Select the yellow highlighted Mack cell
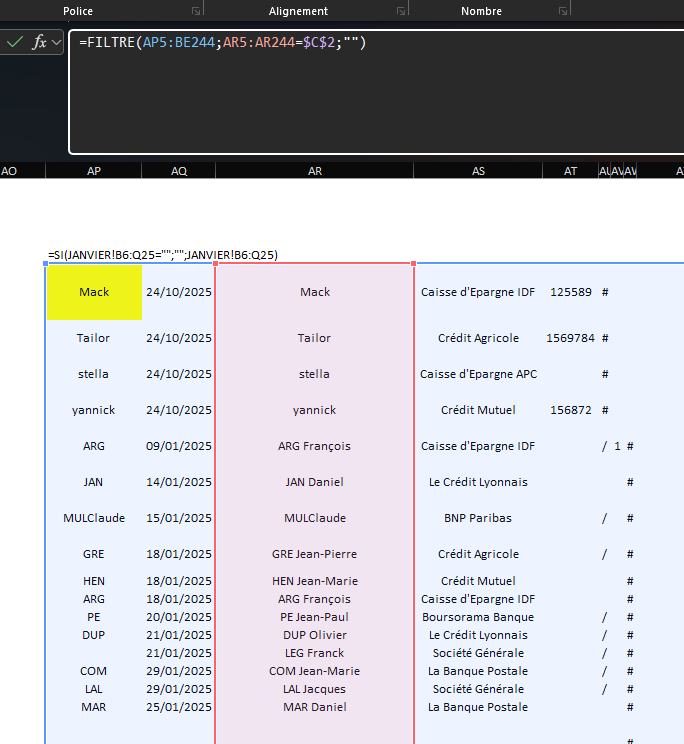Image resolution: width=684 pixels, height=744 pixels. click(94, 292)
